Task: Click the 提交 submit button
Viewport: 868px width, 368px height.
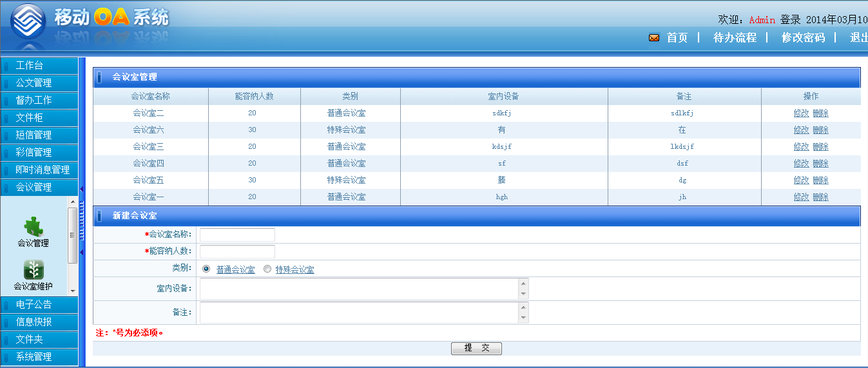Action: point(476,348)
